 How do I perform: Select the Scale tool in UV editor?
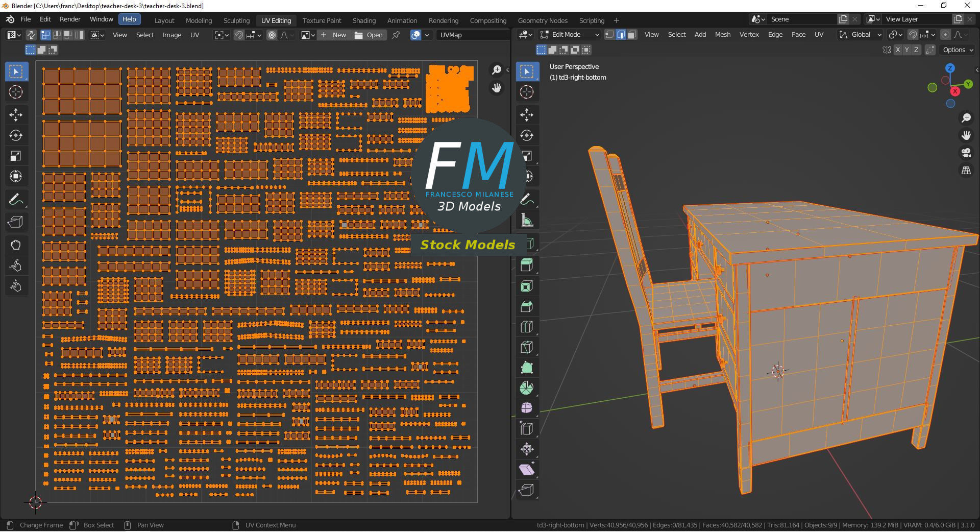(16, 156)
